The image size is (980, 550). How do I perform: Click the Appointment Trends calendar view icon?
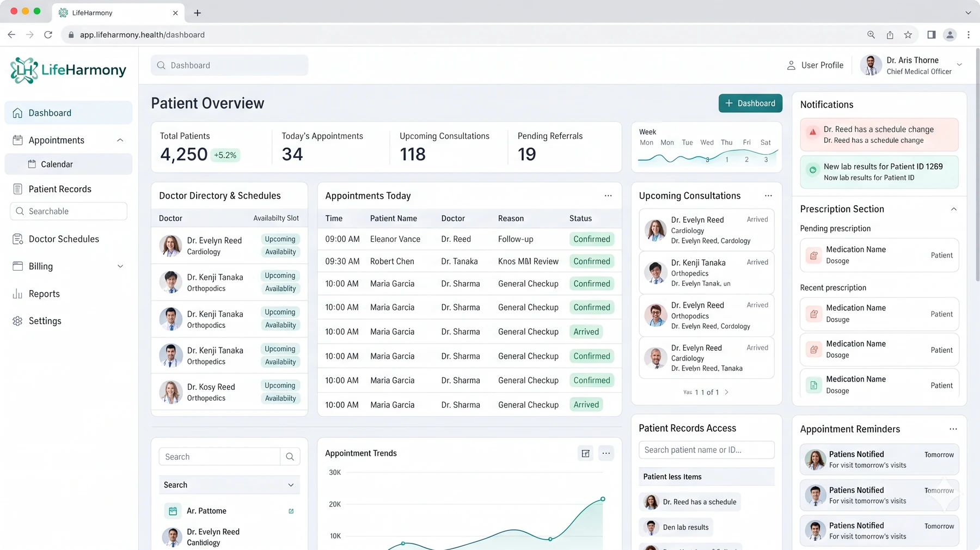coord(586,453)
